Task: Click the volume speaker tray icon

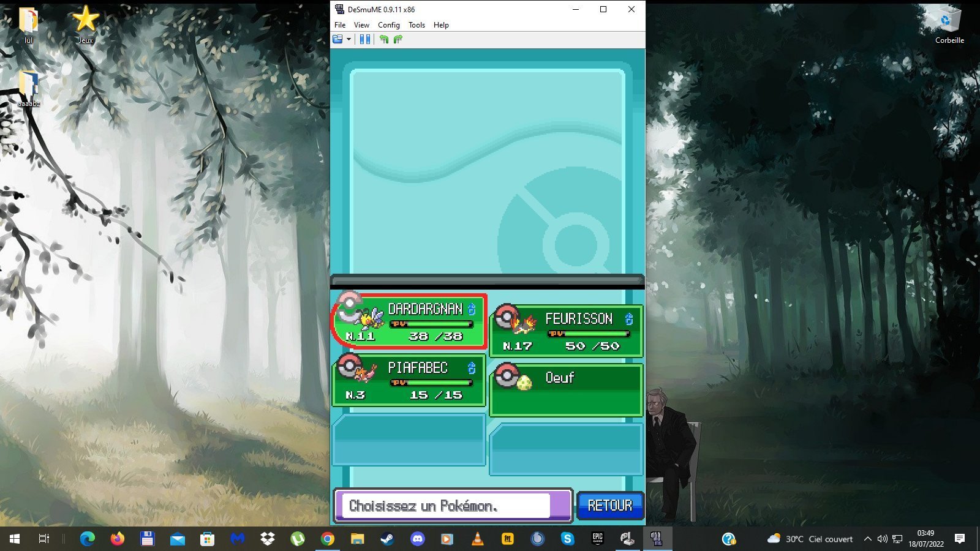Action: pos(882,539)
